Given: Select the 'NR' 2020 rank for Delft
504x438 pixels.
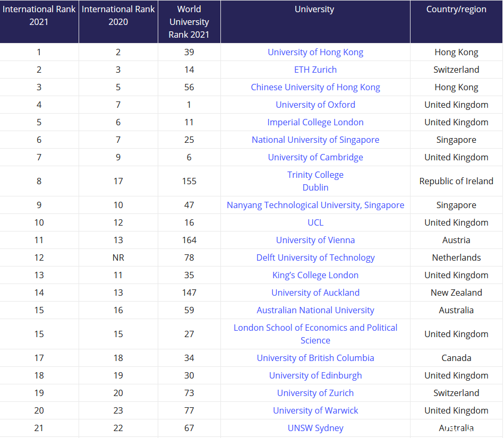Looking at the screenshot, I should [x=118, y=257].
